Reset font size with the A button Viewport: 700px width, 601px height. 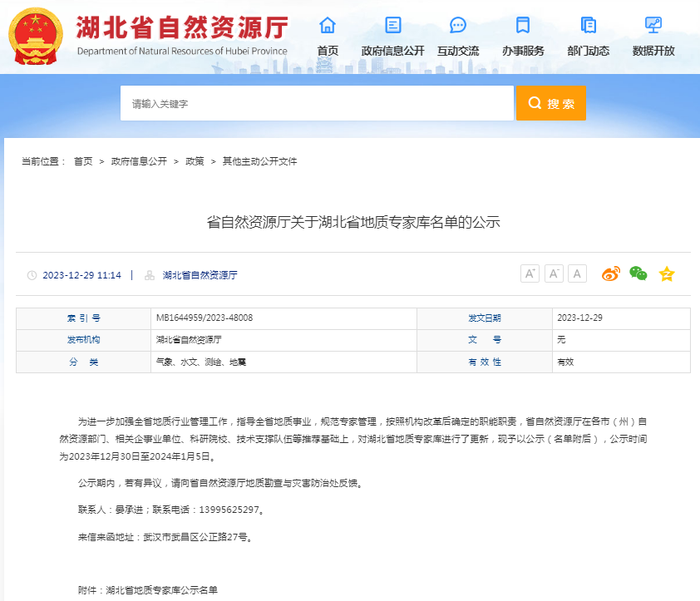pos(577,273)
